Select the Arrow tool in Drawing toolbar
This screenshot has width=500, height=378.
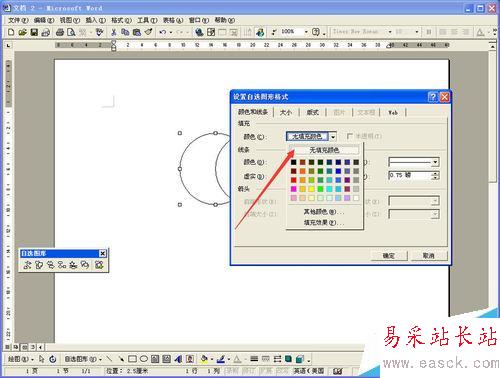[121, 359]
